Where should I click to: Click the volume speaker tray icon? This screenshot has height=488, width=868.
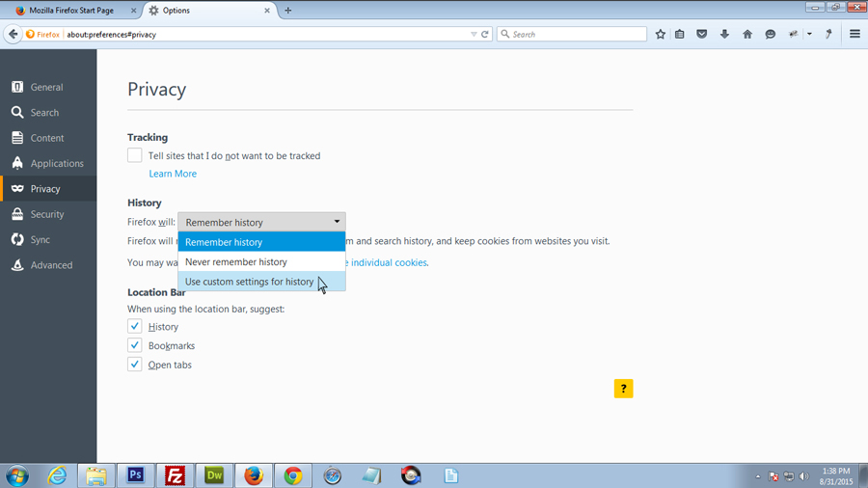(804, 476)
